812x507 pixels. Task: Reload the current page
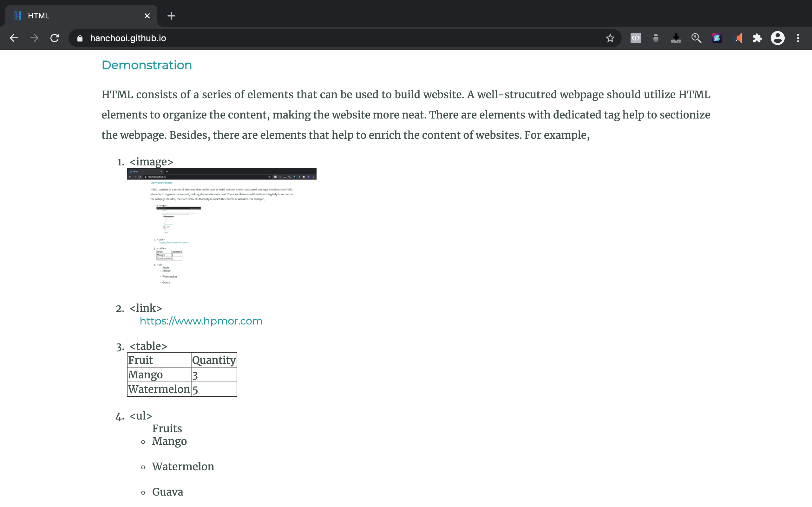[x=55, y=38]
